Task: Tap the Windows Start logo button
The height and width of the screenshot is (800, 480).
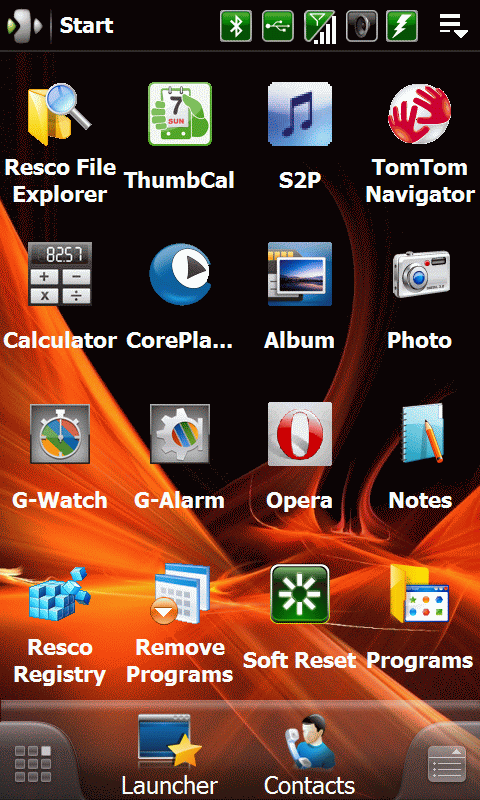Action: pos(24,26)
